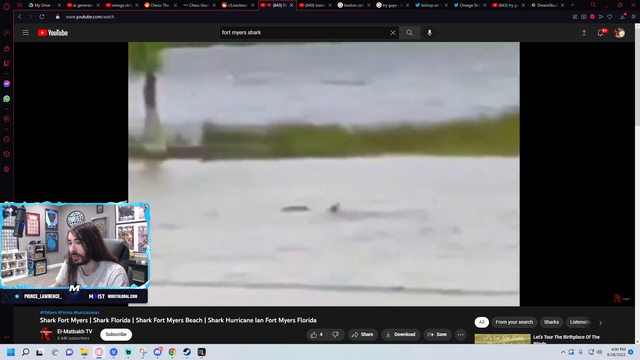Click the Download button
Screen dimensions: 640x360
click(401, 335)
